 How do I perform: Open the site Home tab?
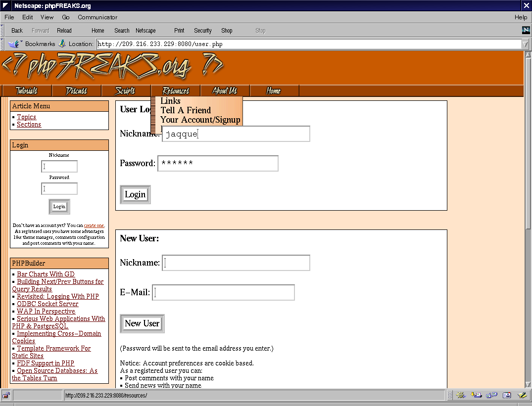tap(274, 91)
